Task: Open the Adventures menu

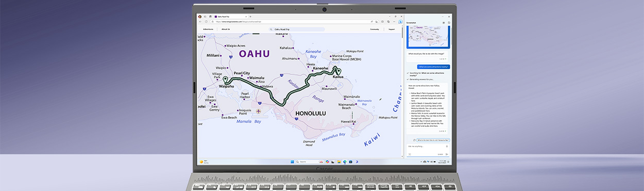Action: click(x=208, y=29)
